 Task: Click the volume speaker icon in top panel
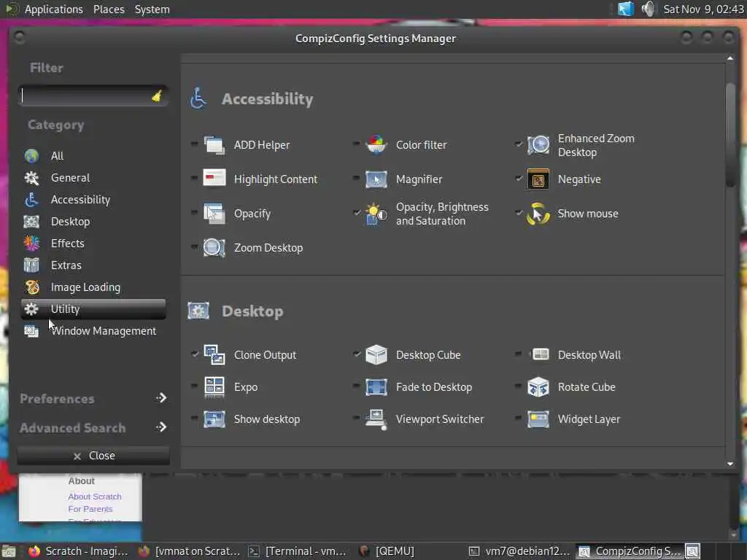[x=648, y=9]
